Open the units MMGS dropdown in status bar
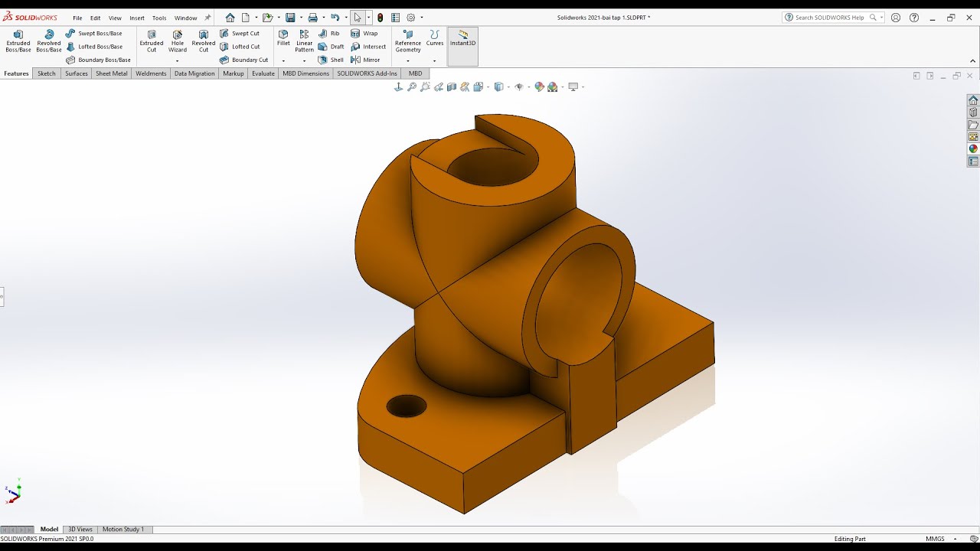 coord(955,539)
